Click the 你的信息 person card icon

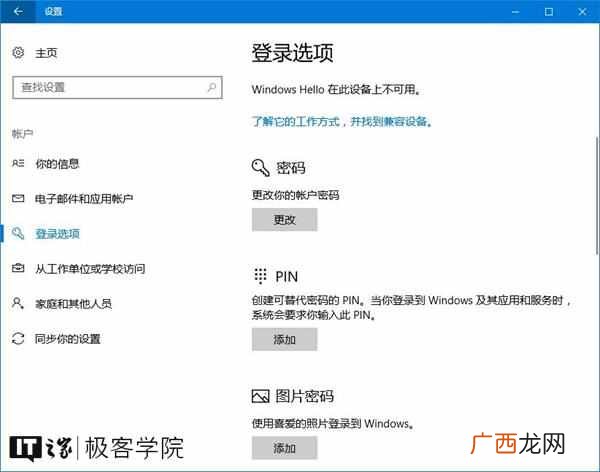[x=18, y=164]
